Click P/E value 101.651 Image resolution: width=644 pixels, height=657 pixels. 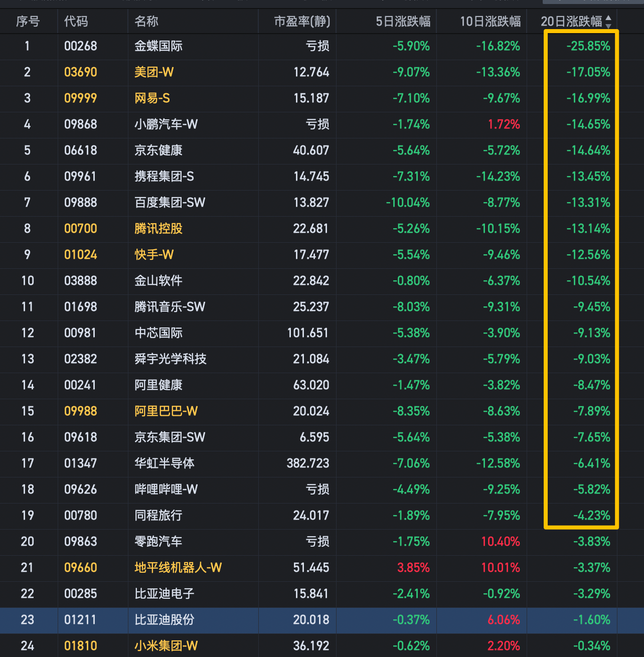point(308,333)
